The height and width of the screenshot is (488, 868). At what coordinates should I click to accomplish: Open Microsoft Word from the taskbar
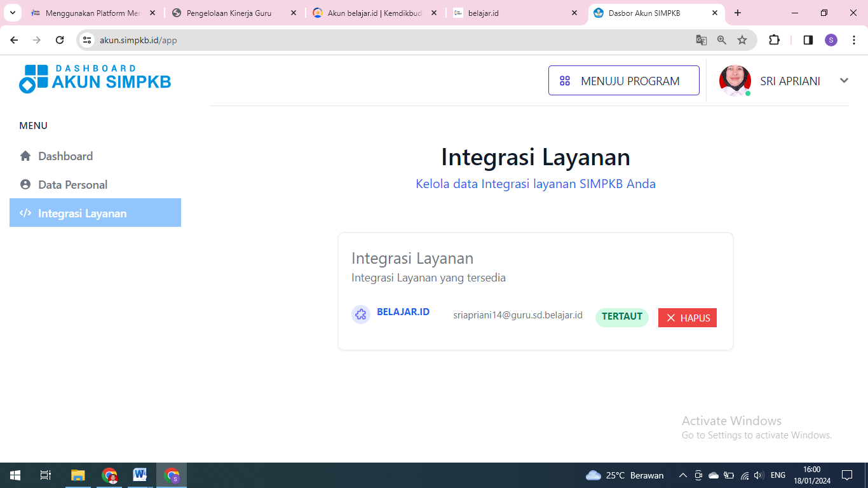[x=140, y=475]
